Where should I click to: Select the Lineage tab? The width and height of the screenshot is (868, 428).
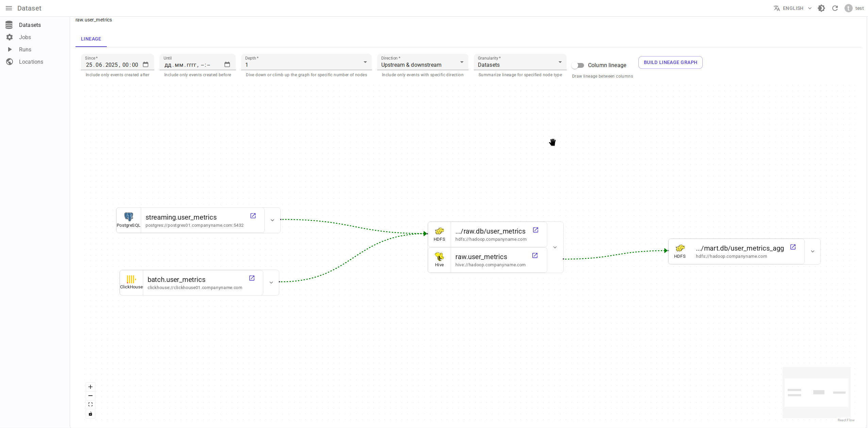(91, 39)
